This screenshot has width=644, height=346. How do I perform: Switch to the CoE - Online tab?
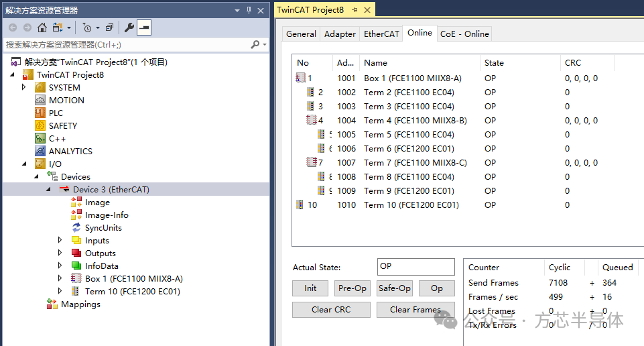(464, 34)
